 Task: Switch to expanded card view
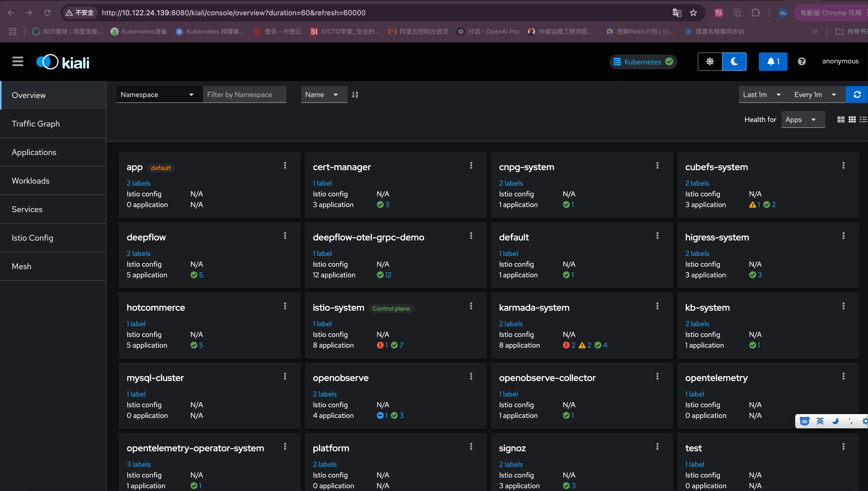841,119
